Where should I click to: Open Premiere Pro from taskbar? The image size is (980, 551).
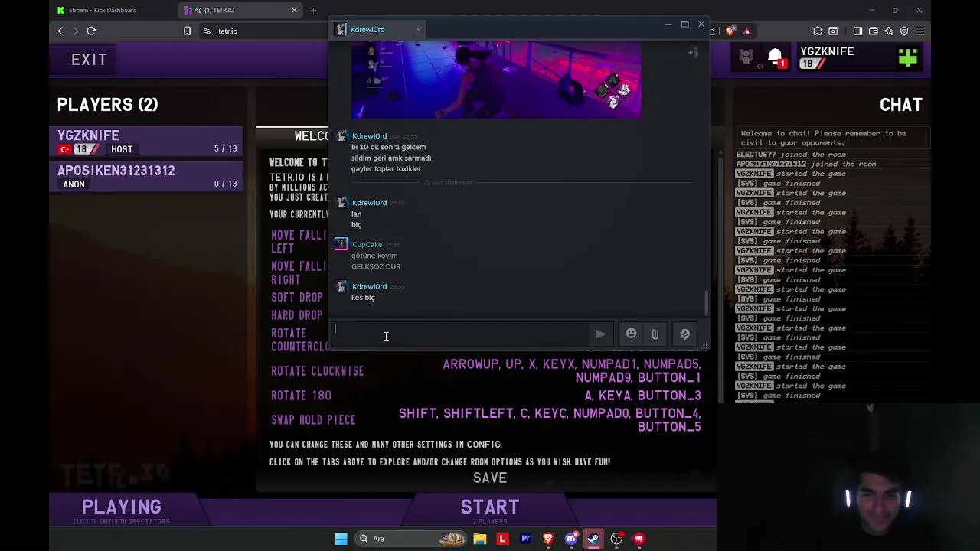coord(525,539)
